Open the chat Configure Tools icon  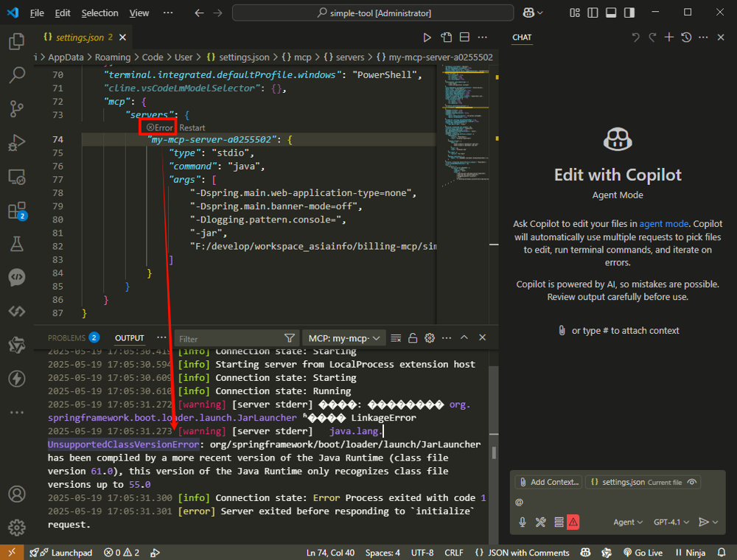pos(540,522)
